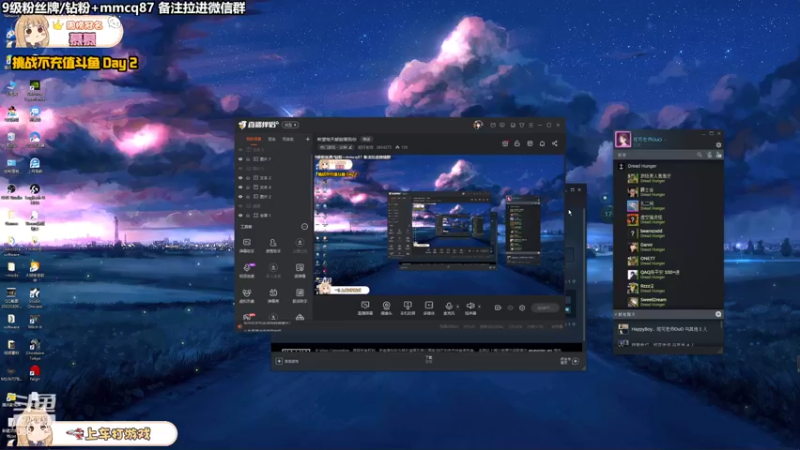
Task: Click the icon with red dot in header
Action: click(505, 143)
